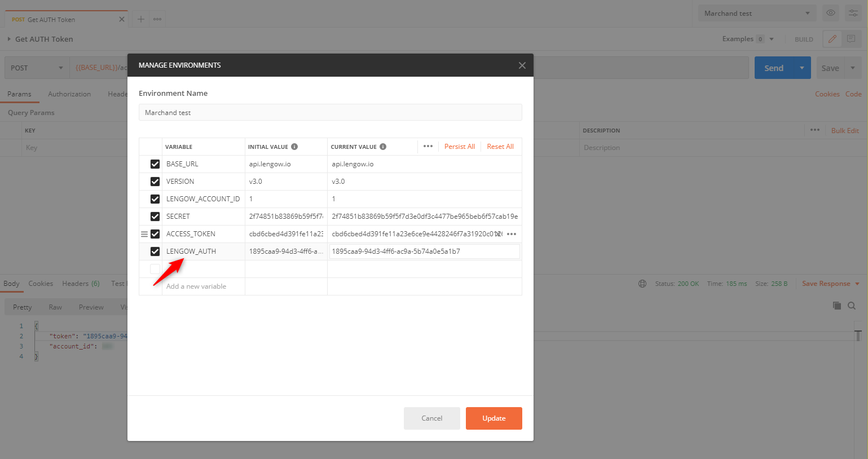
Task: Open Send button dropdown arrow
Action: tap(802, 68)
